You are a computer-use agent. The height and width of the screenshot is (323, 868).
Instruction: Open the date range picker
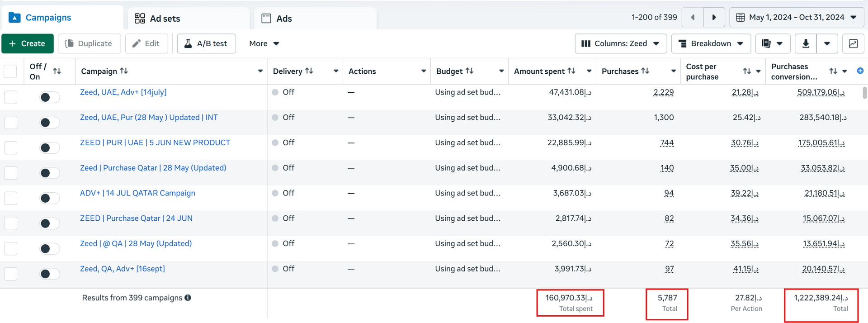coord(797,17)
